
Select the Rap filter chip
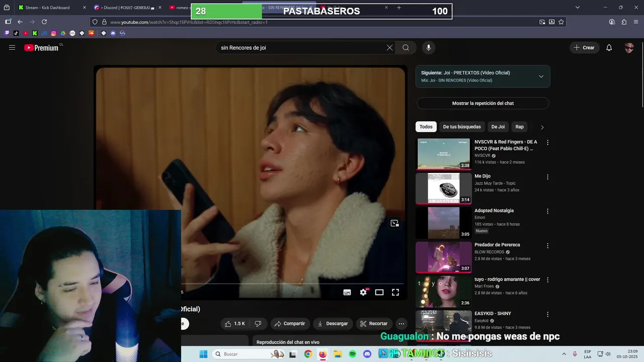click(520, 127)
